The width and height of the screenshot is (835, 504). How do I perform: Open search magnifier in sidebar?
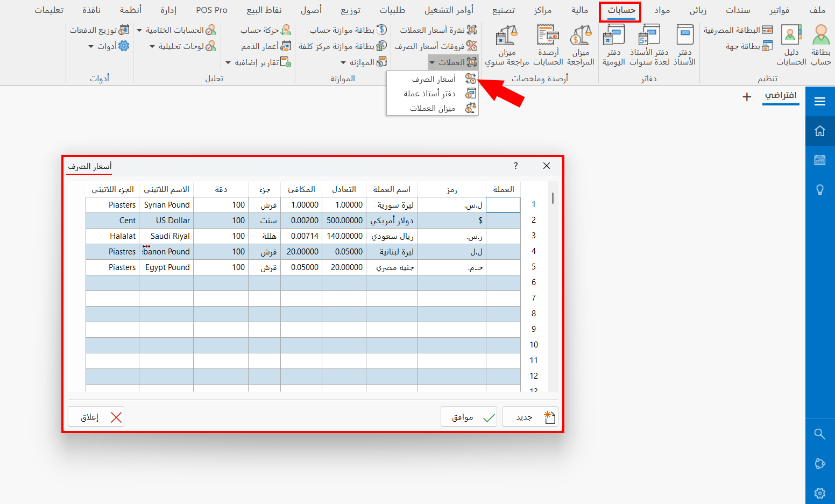[x=820, y=434]
